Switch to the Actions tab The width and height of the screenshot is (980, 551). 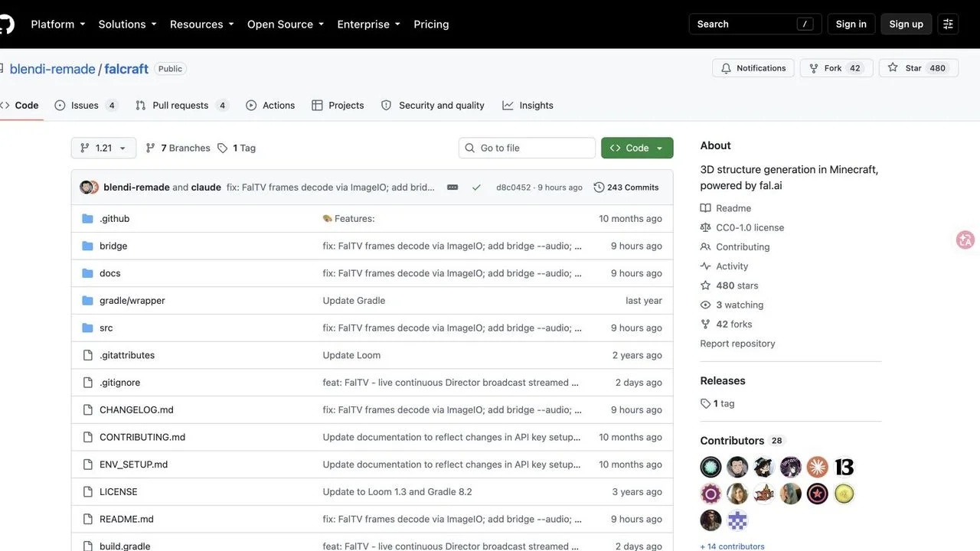(270, 106)
